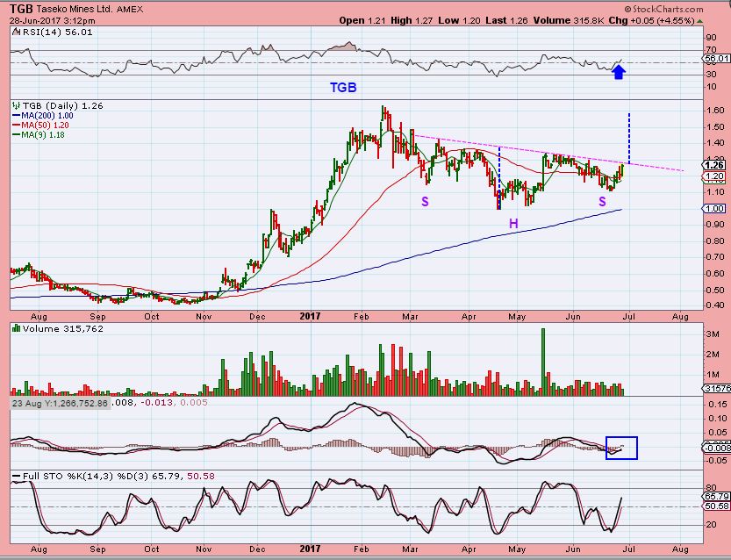Click the 20 level on stochastic axis
The width and height of the screenshot is (731, 560).
tap(712, 525)
